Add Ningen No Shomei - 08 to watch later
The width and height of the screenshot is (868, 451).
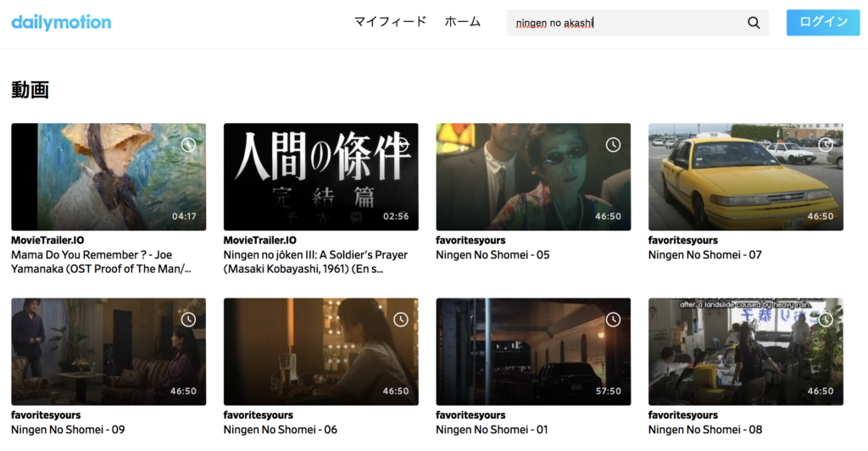point(826,320)
